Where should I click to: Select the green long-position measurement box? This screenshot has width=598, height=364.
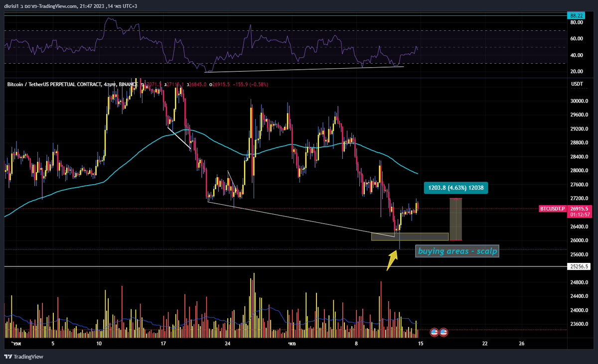456,219
